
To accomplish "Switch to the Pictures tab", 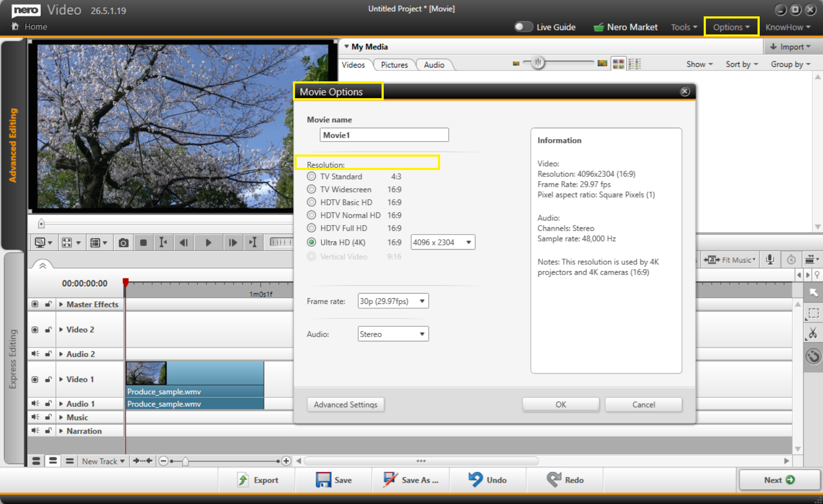I will pos(394,65).
